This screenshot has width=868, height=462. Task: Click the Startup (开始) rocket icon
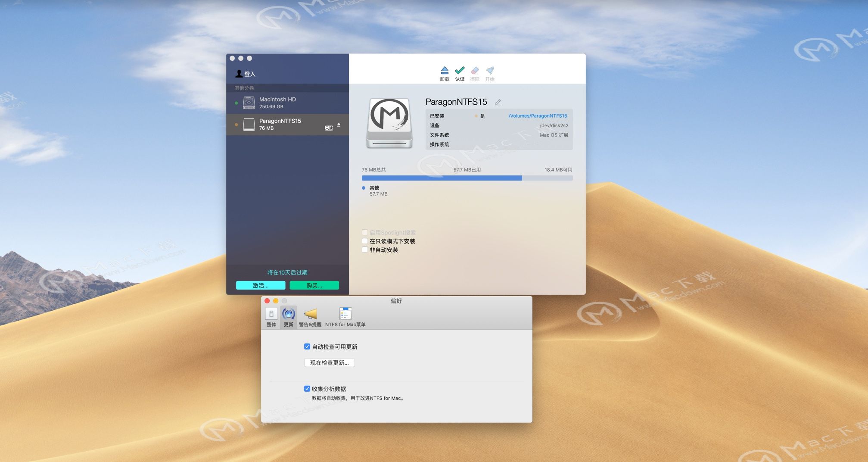click(x=490, y=70)
